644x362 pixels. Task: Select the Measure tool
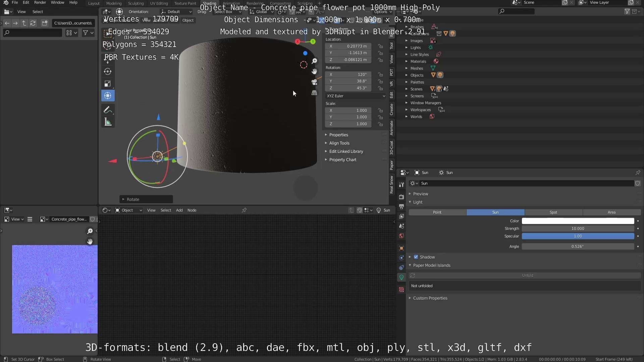107,122
